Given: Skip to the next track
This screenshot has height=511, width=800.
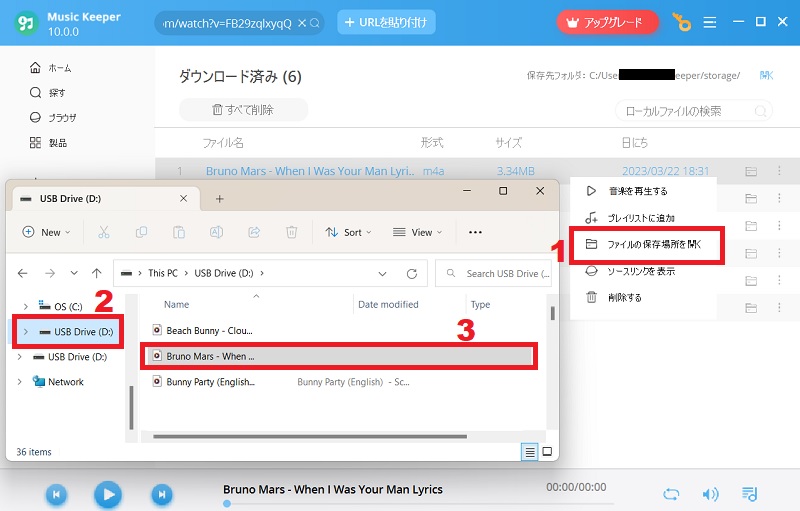Looking at the screenshot, I should (161, 493).
